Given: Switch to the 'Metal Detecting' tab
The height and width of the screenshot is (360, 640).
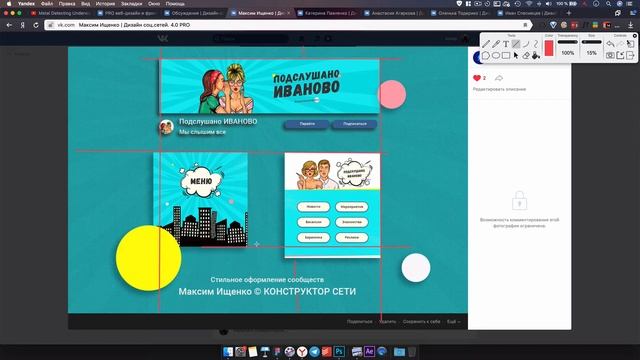Looking at the screenshot, I should [x=60, y=13].
